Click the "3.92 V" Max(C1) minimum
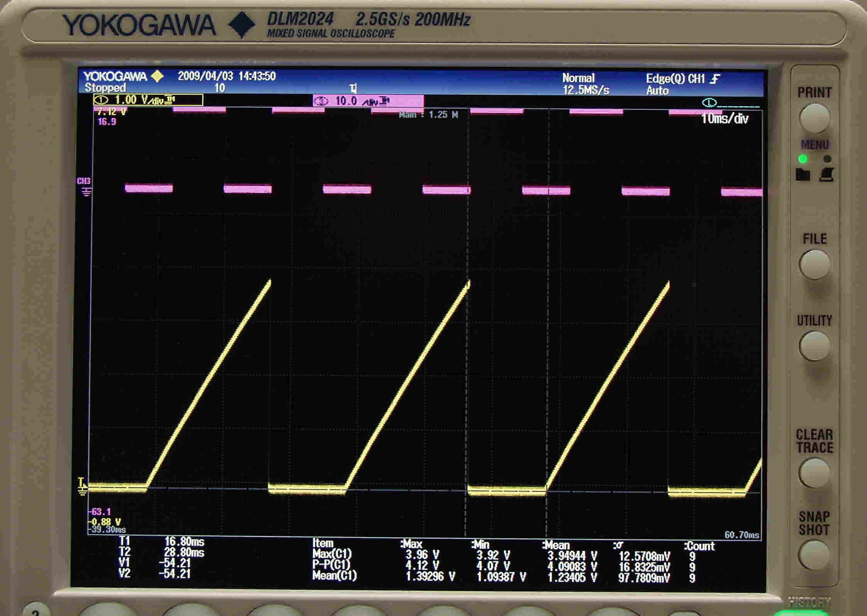 click(493, 556)
